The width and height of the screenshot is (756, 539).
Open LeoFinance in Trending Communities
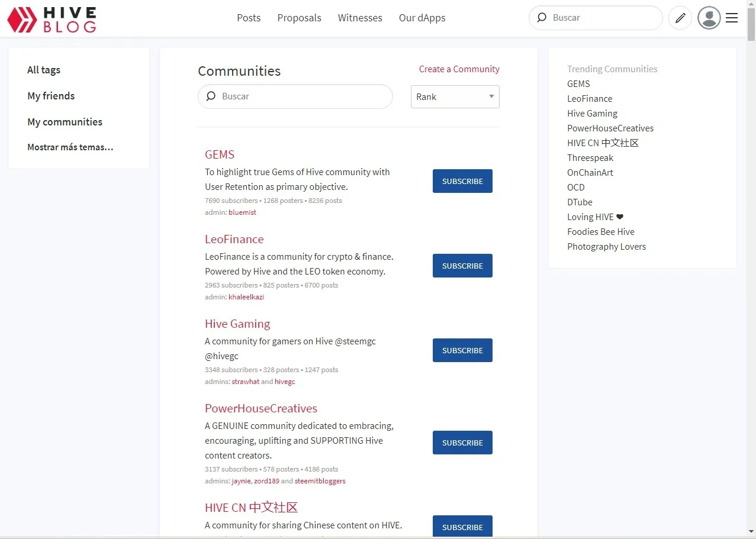590,98
